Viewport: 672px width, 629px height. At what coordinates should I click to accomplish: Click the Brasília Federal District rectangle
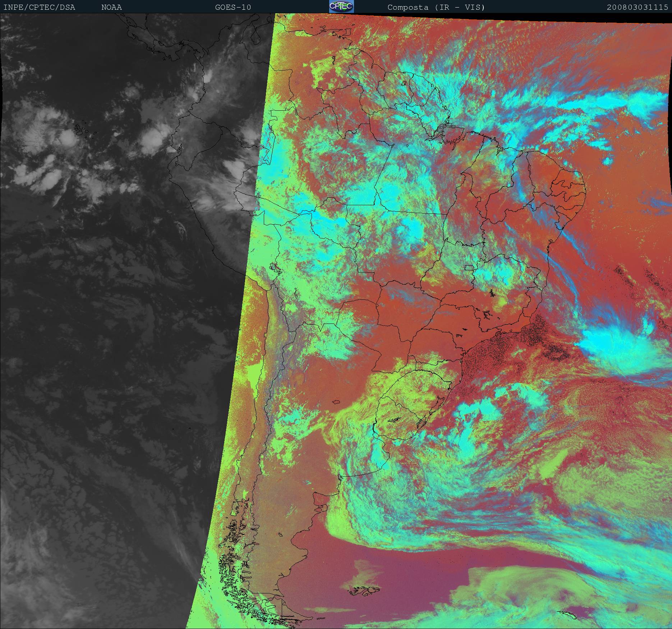click(x=469, y=267)
